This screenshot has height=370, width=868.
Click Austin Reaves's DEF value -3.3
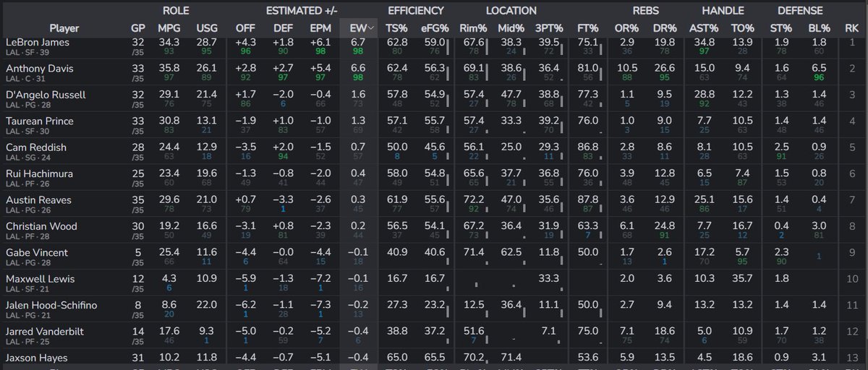284,200
